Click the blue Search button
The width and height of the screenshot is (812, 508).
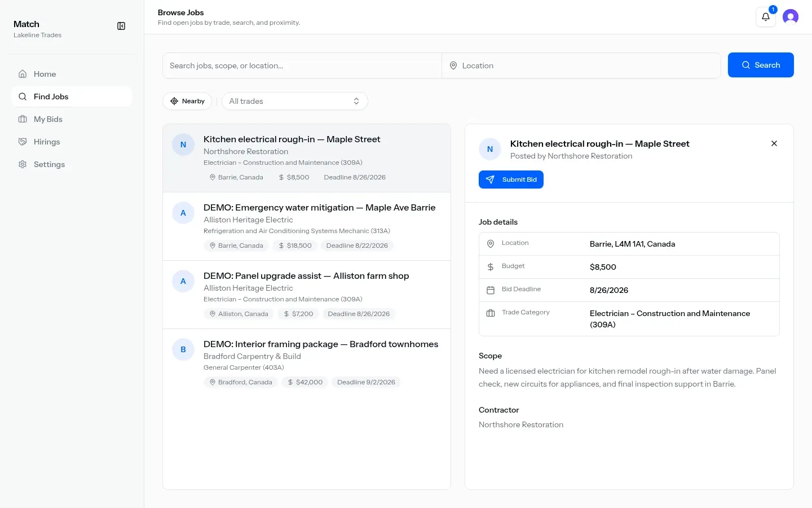pos(761,65)
